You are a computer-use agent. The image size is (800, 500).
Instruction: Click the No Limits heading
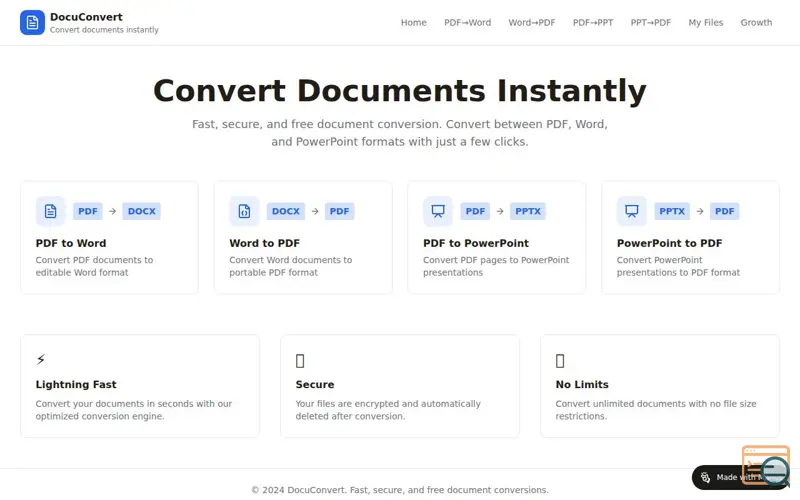coord(582,385)
